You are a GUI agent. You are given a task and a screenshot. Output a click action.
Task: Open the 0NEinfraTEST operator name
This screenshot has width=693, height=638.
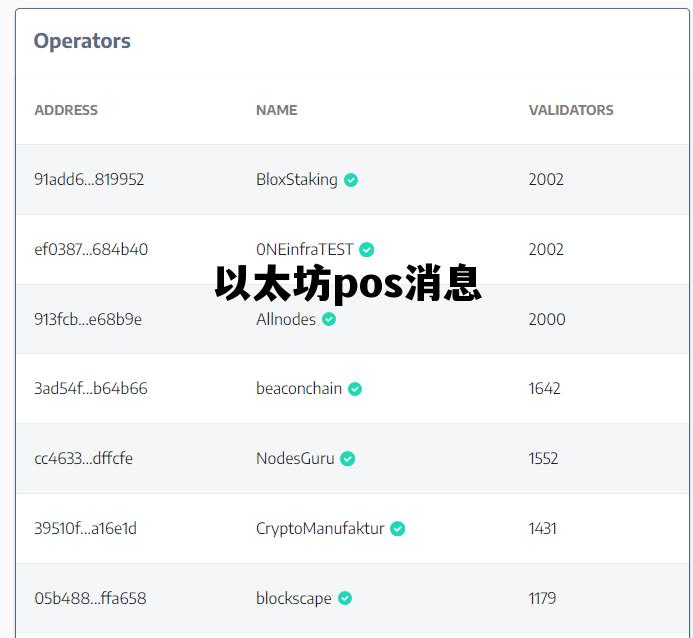click(305, 249)
